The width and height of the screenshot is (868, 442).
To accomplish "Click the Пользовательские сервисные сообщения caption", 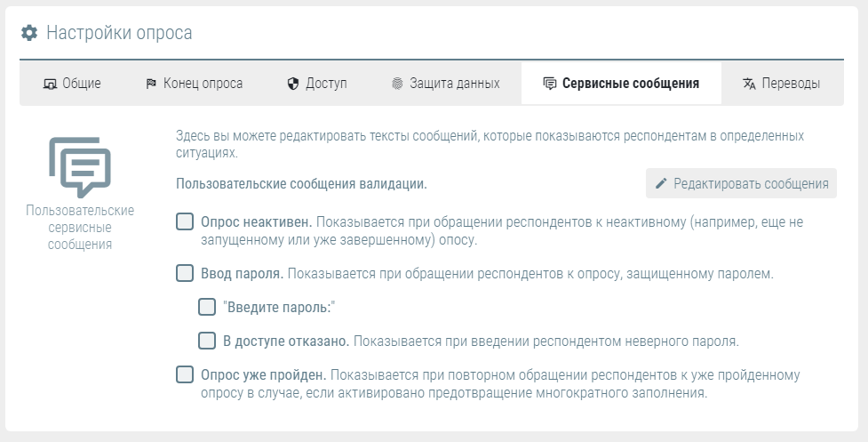I will point(80,227).
